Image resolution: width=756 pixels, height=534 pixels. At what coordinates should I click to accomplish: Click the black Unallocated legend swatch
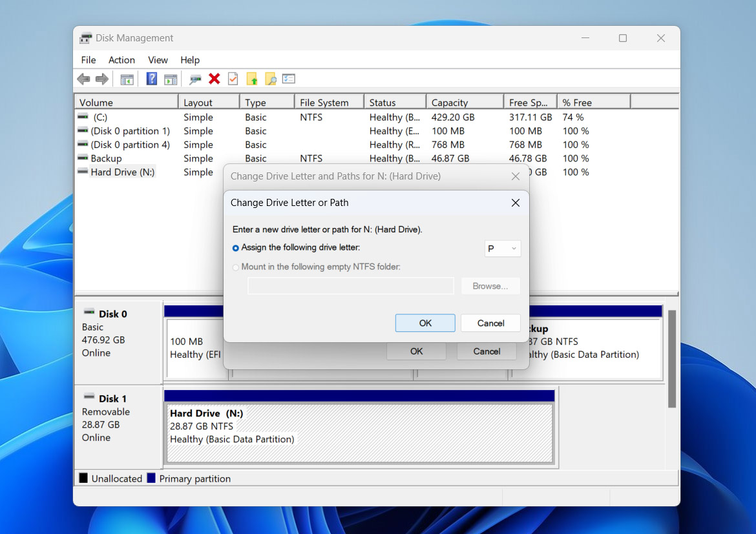pyautogui.click(x=83, y=478)
